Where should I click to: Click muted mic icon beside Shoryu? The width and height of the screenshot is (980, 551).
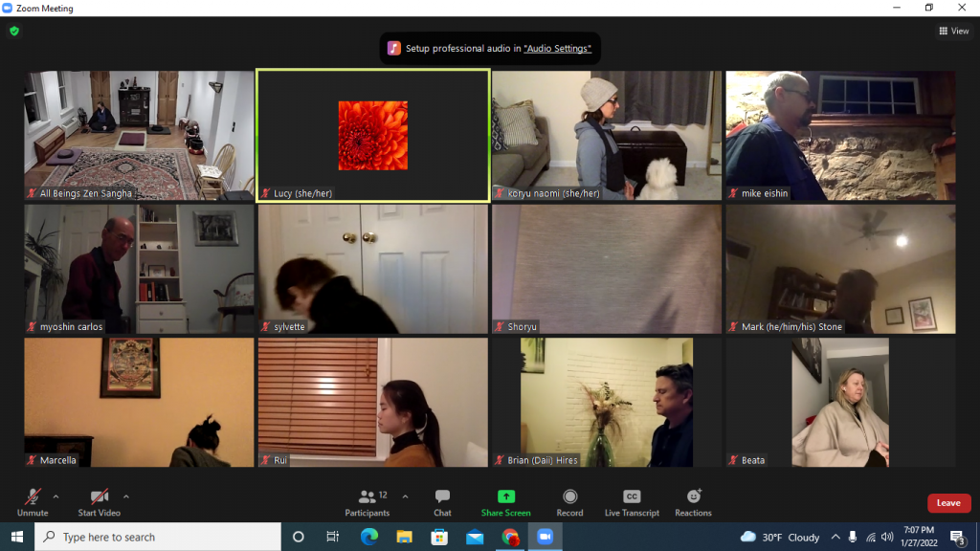(x=500, y=327)
